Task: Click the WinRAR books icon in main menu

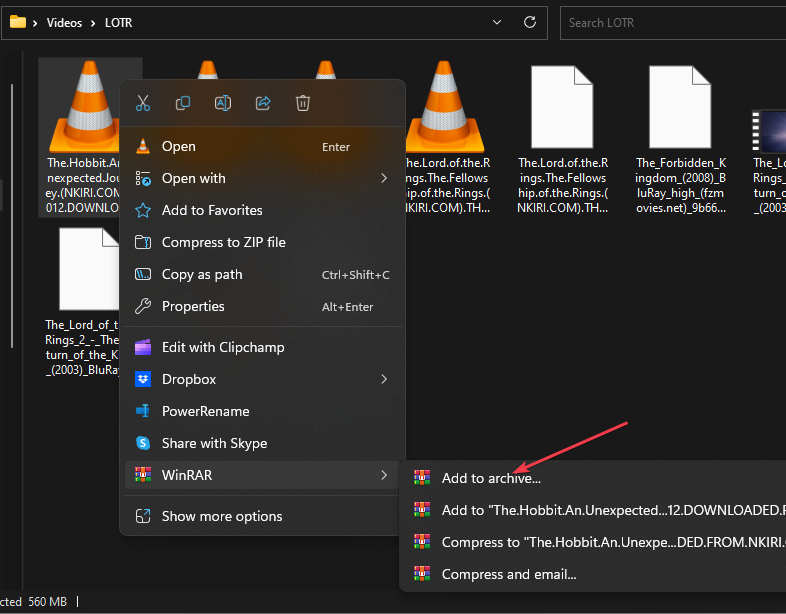Action: [143, 475]
